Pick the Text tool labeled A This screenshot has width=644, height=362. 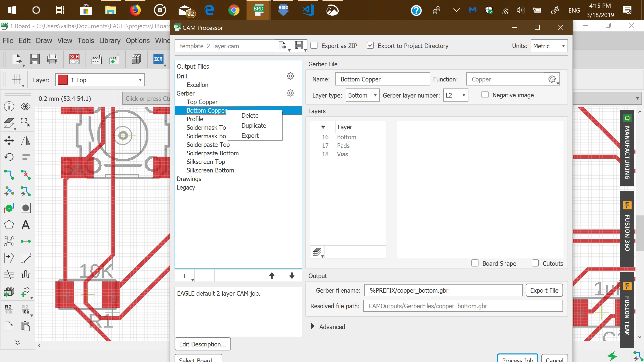point(25,224)
